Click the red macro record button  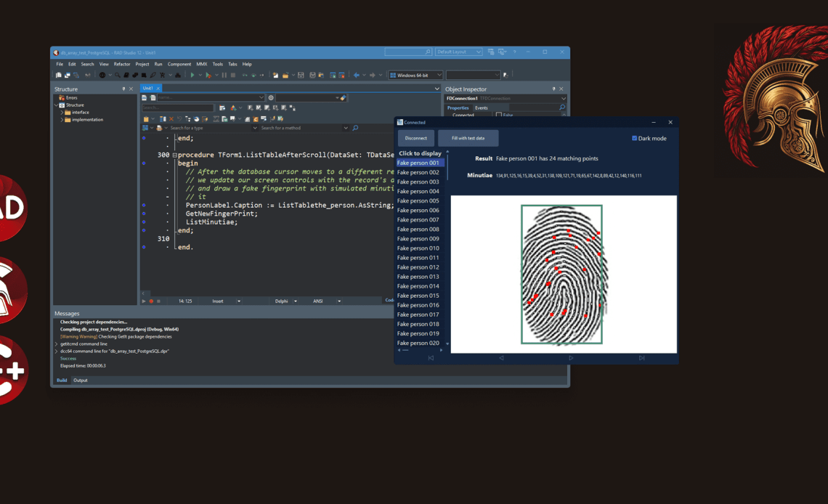(151, 301)
